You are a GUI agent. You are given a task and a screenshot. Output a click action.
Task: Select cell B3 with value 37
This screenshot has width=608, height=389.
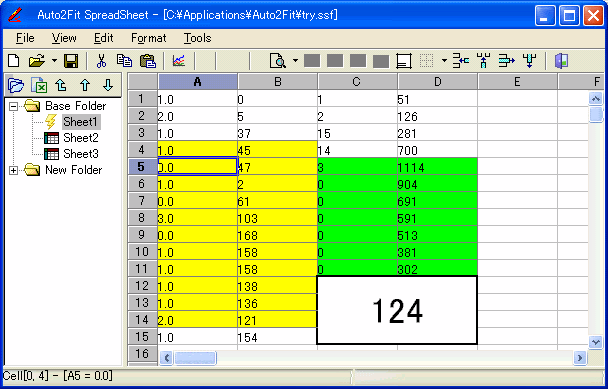[278, 133]
